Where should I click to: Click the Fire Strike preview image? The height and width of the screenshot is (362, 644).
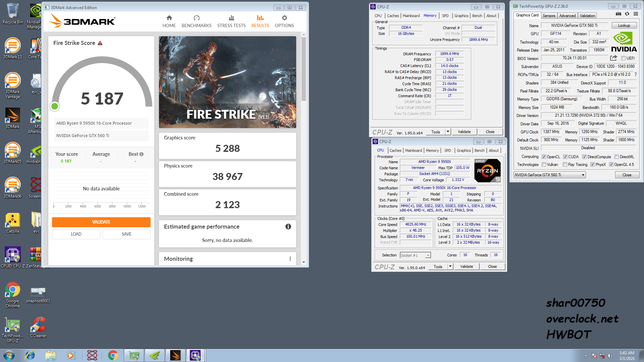click(x=227, y=82)
